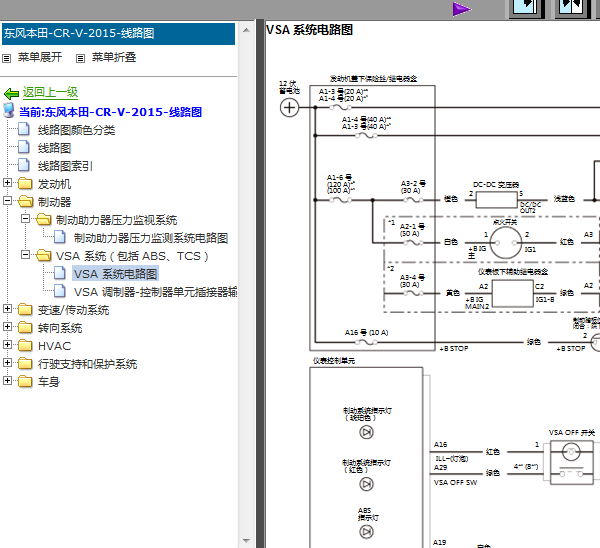The width and height of the screenshot is (600, 548).
Task: Expand the 变速/传动系统 tree node
Action: click(7, 308)
